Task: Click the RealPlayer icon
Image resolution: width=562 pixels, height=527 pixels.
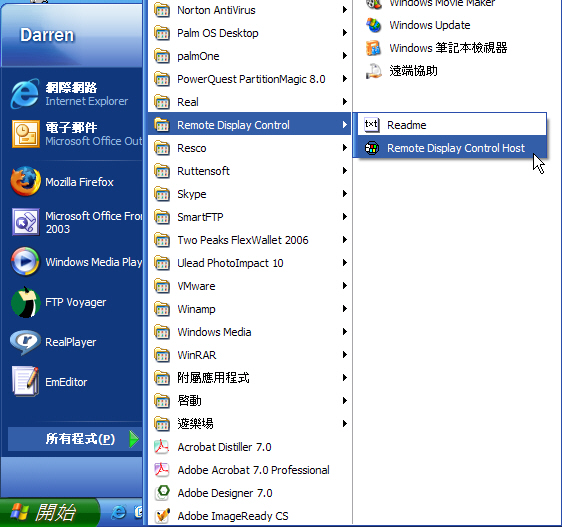Action: 25,342
